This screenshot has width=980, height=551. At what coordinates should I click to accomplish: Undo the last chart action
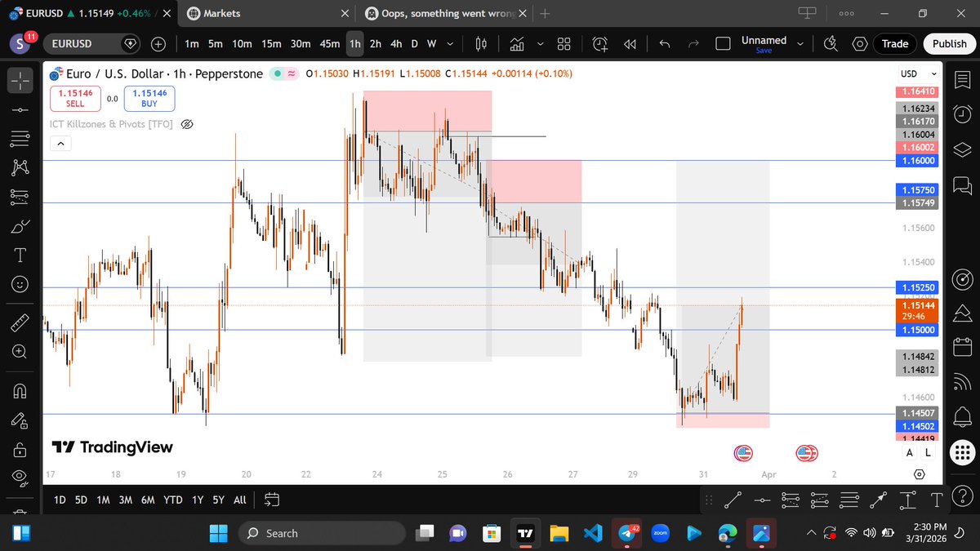coord(665,44)
